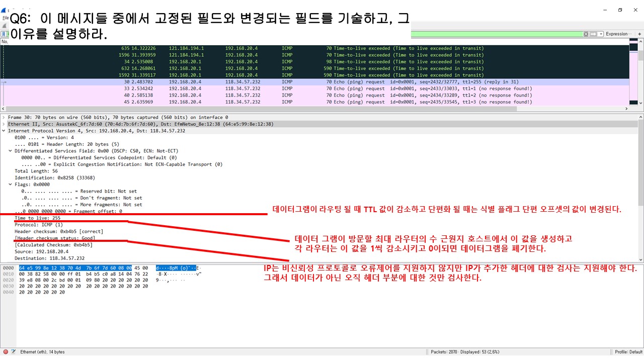The height and width of the screenshot is (362, 644).
Task: Select Header checksum: 0xb4b5 [correct] field
Action: [x=59, y=231]
